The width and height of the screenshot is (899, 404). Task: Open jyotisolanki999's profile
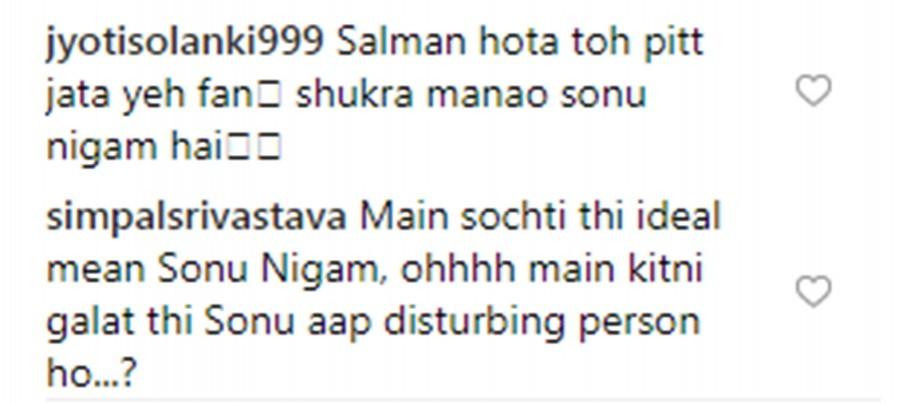point(184,44)
